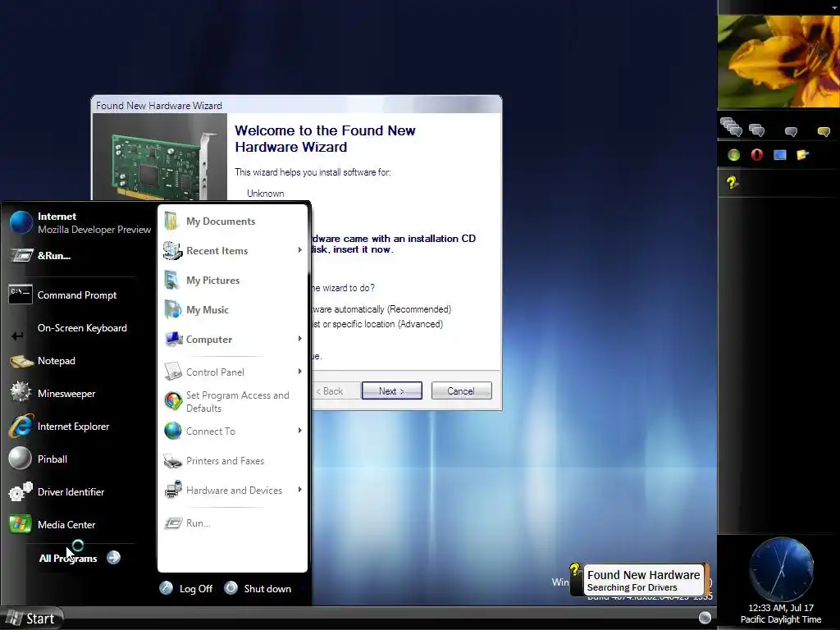Click the green globe sidebar icon
Viewport: 840px width, 630px height.
tap(733, 155)
